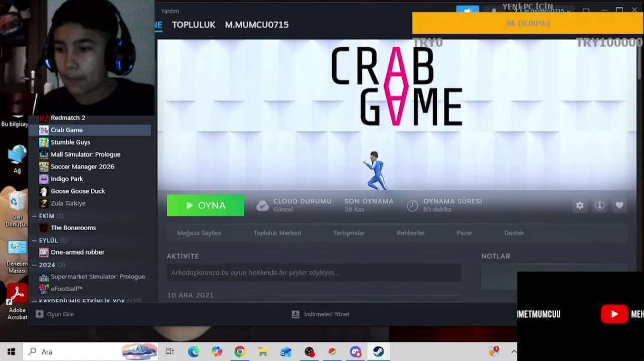Open Redmatch 2 via its library icon
This screenshot has height=361, width=644.
44,118
